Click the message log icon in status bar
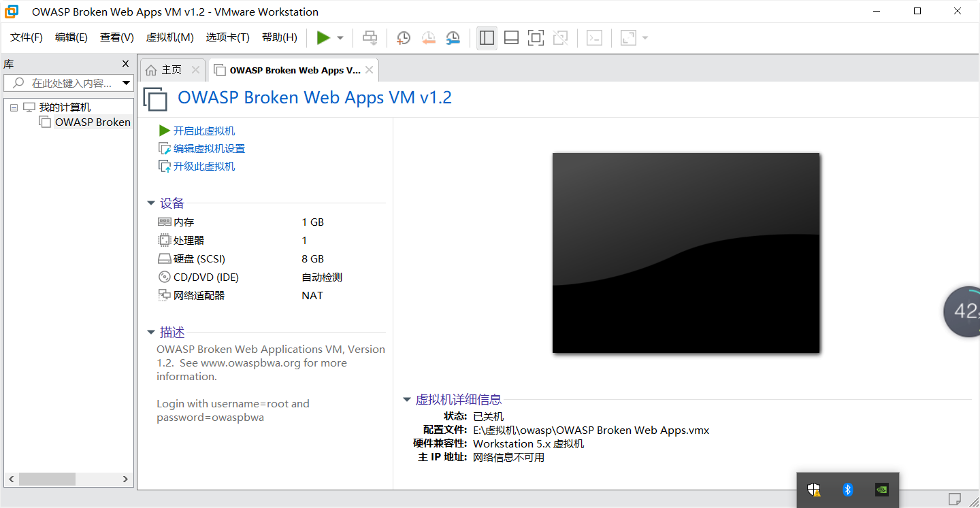 pos(955,499)
